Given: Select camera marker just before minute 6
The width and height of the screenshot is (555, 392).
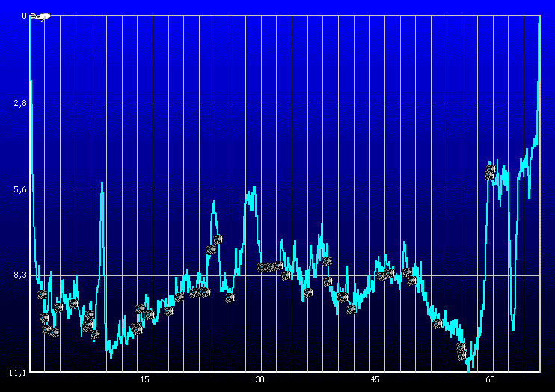Looking at the screenshot, I should (73, 304).
